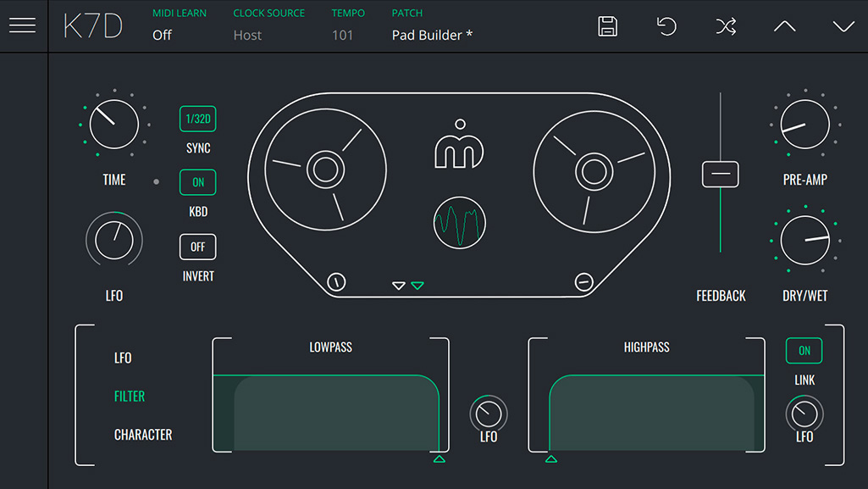
Task: Toggle the KBD ON button
Action: [x=197, y=182]
